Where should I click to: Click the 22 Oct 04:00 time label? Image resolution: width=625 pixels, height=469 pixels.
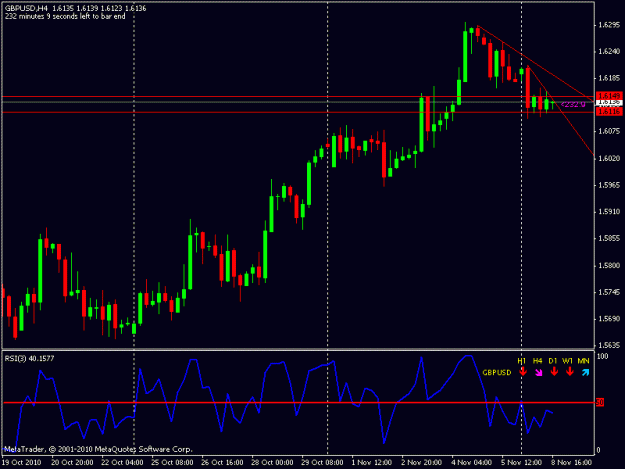122,462
